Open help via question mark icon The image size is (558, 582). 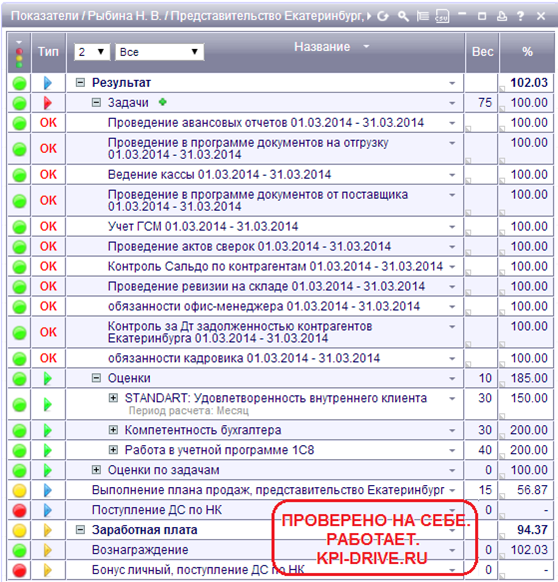pos(521,16)
